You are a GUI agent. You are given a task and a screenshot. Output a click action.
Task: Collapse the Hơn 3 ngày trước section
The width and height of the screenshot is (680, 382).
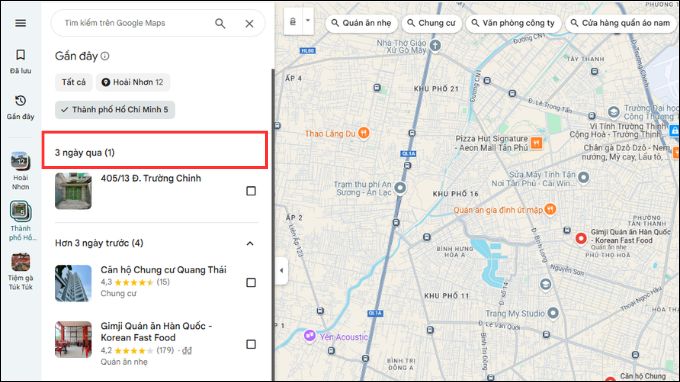[250, 243]
